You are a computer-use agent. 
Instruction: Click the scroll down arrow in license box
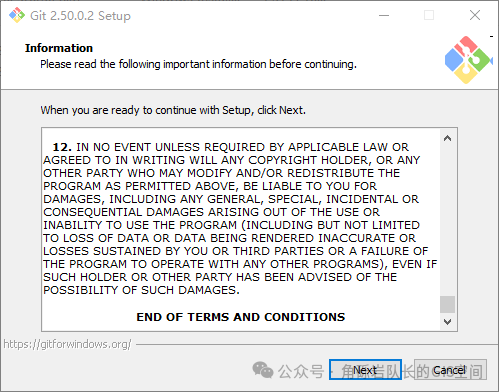447,322
